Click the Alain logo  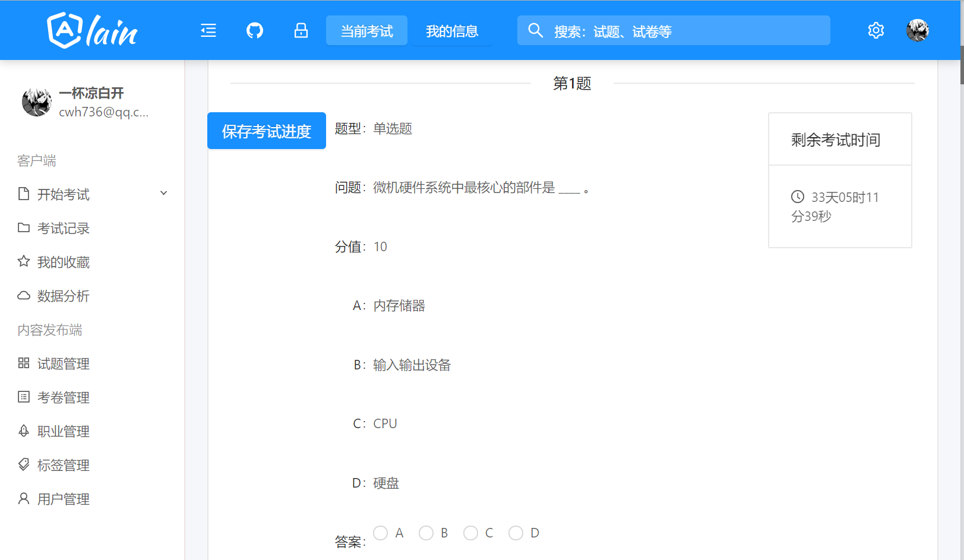point(92,30)
